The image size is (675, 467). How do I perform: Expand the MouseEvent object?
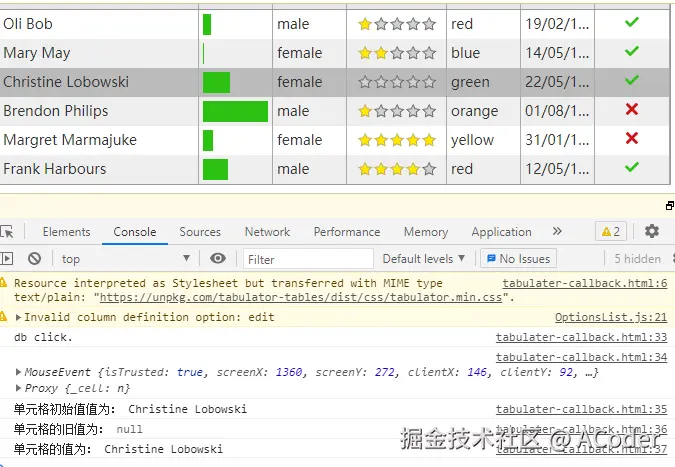[18, 372]
